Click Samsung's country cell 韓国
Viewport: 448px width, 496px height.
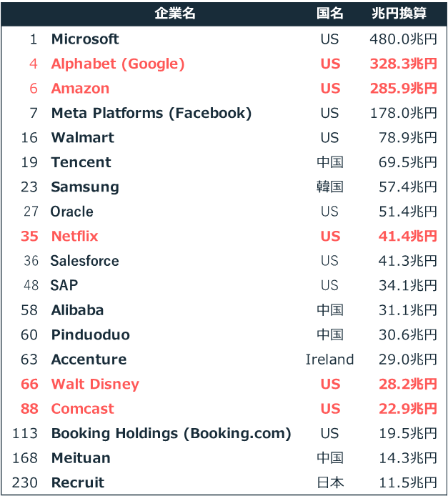coord(330,187)
